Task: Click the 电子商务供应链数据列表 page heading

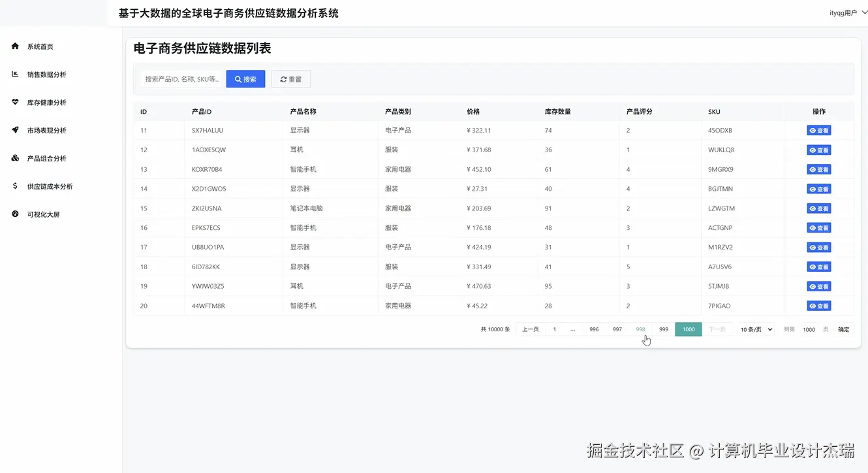Action: (x=202, y=48)
